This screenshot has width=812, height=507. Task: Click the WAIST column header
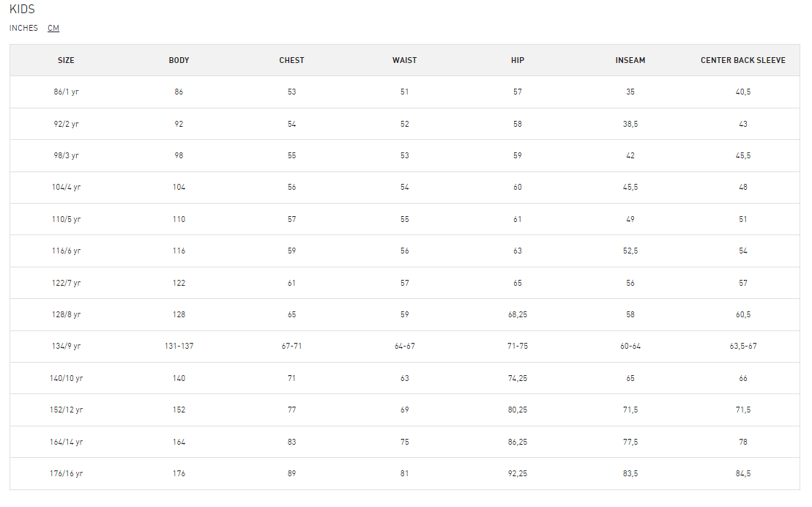404,60
